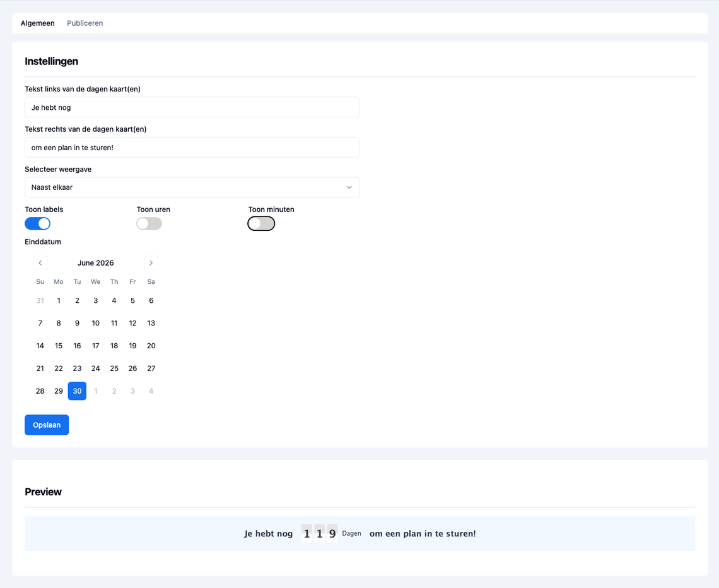The image size is (719, 588).
Task: Click the June 2026 month heading
Action: tap(95, 263)
